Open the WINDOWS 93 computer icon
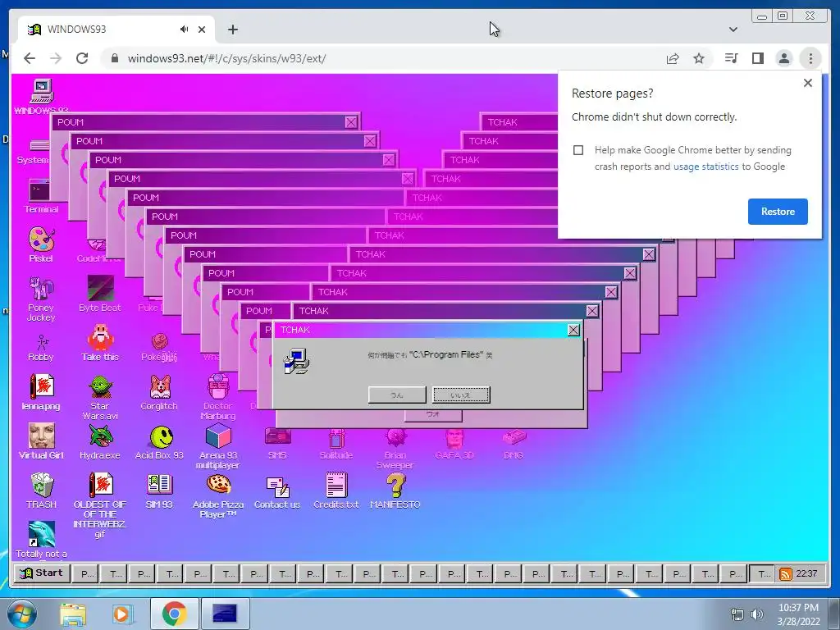Viewport: 840px width, 630px height. coord(41,97)
